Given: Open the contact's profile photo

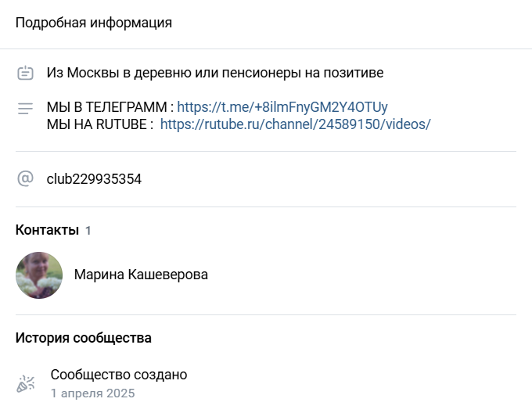Looking at the screenshot, I should pos(39,275).
